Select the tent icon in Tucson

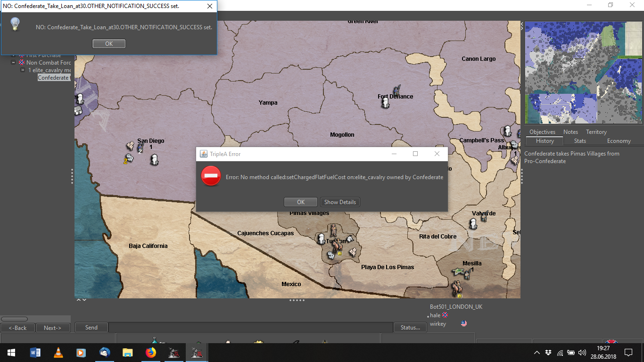click(x=350, y=239)
